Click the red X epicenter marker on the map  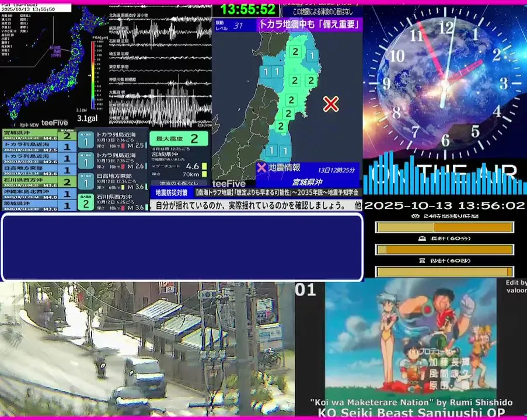[x=331, y=104]
